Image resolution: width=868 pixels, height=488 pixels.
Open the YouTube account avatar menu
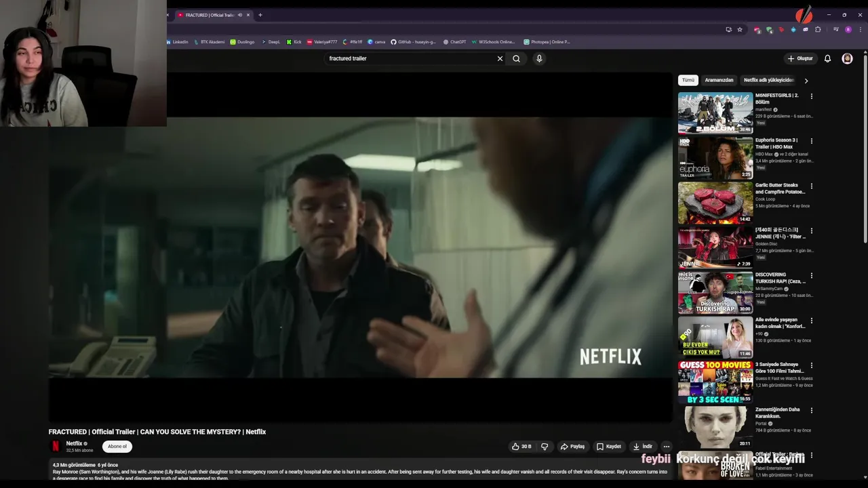(x=847, y=58)
